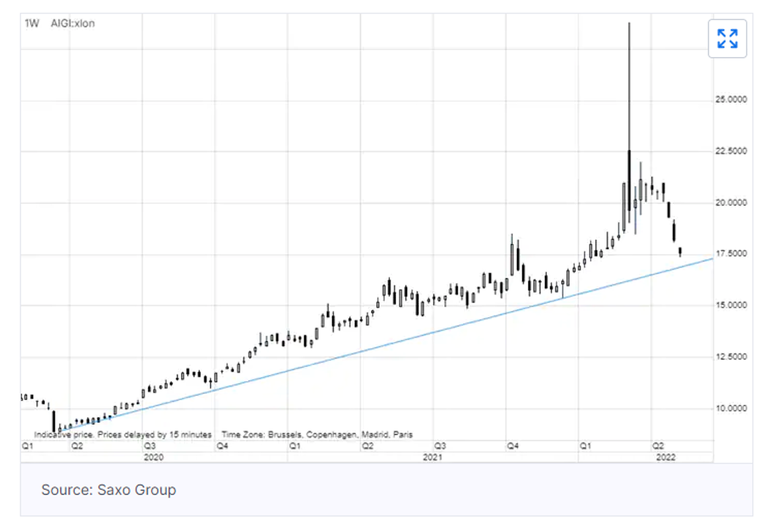
Task: Click the fullscreen expand icon
Action: pyautogui.click(x=727, y=39)
